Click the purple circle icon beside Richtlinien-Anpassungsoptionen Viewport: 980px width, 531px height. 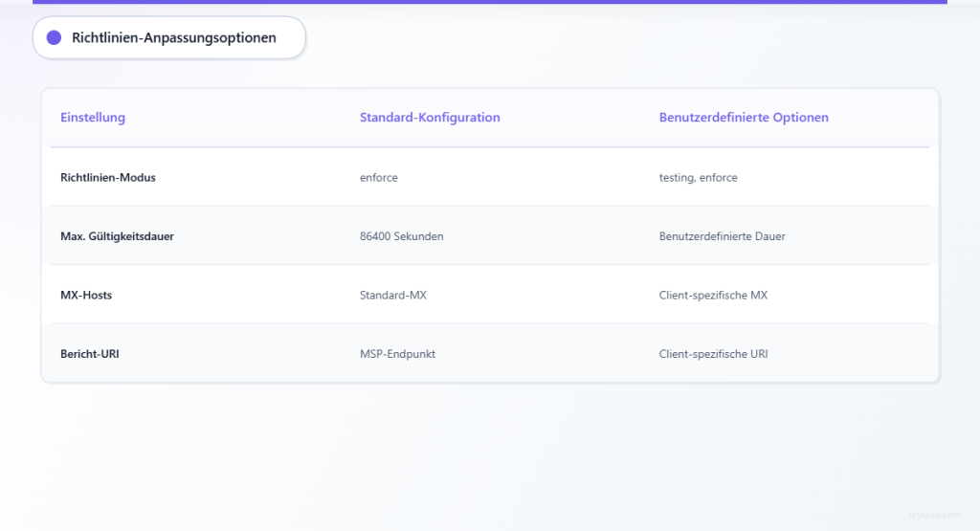pos(54,37)
